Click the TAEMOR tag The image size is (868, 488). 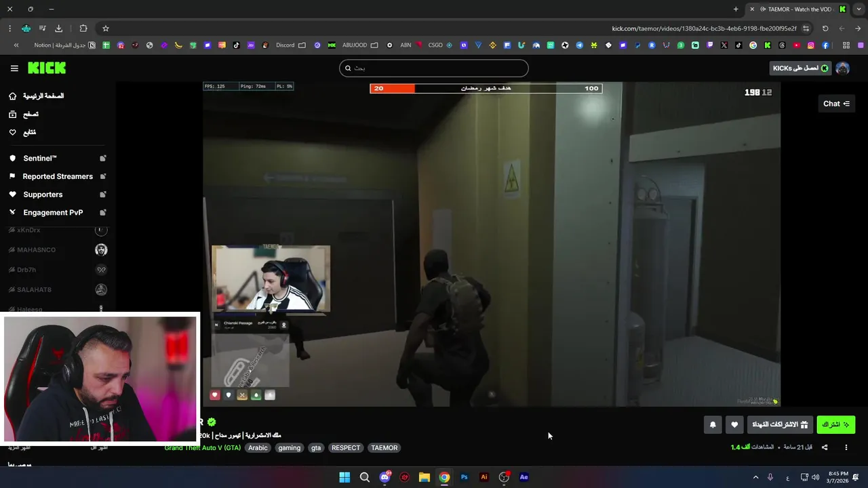384,448
